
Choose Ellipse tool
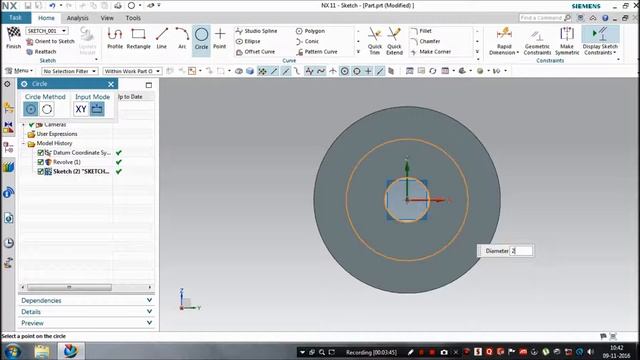[248, 41]
